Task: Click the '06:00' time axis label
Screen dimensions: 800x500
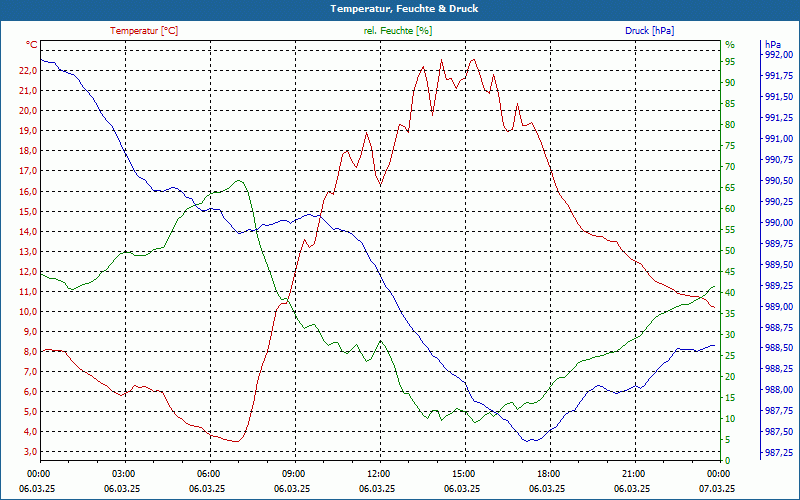Action: tap(207, 473)
